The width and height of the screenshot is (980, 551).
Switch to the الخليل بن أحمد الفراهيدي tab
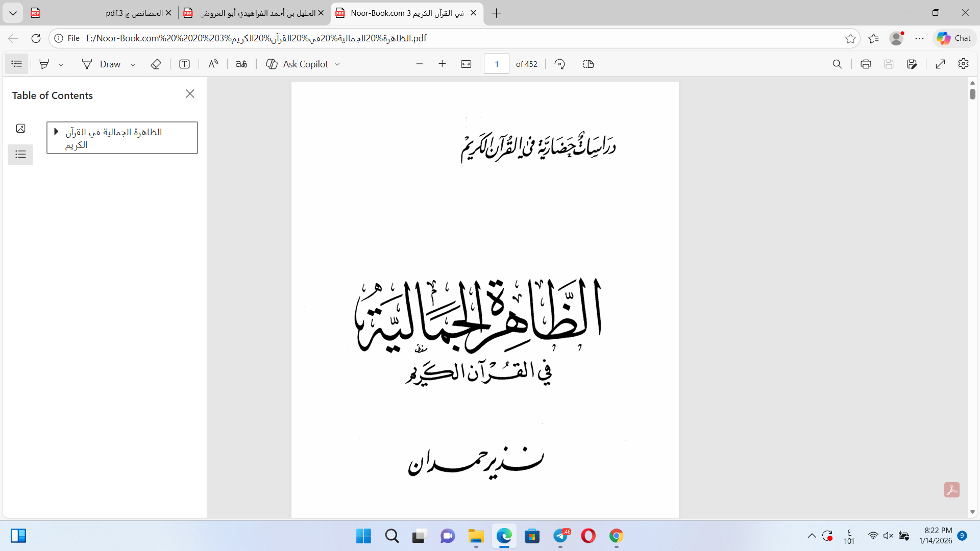[x=254, y=13]
